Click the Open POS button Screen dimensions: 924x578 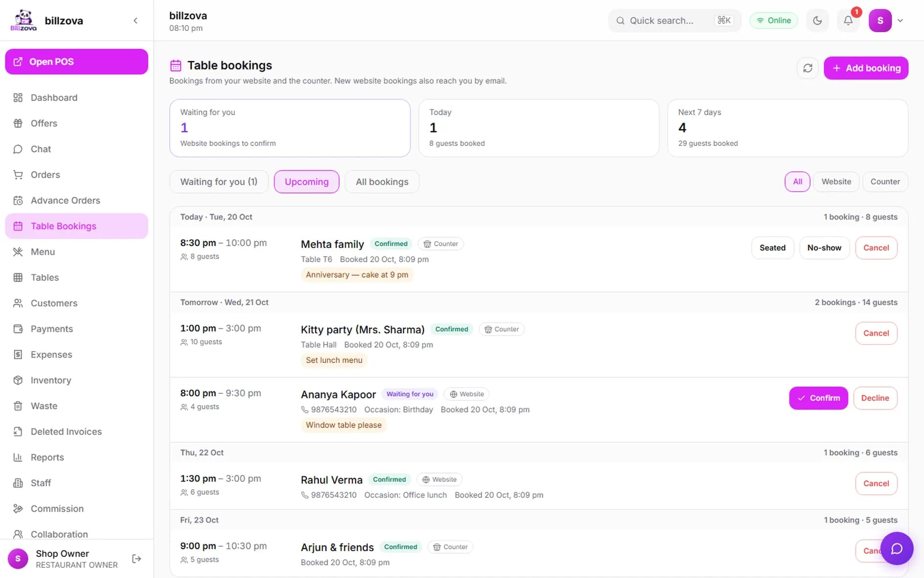(x=77, y=62)
